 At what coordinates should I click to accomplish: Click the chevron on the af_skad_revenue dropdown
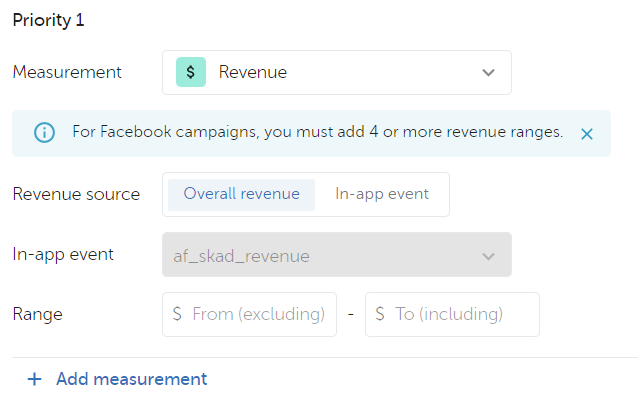(x=488, y=256)
